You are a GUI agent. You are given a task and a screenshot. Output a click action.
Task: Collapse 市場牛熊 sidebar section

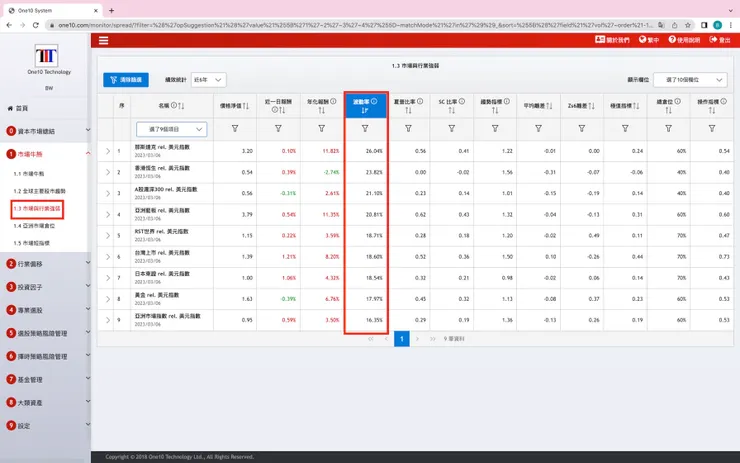point(46,154)
